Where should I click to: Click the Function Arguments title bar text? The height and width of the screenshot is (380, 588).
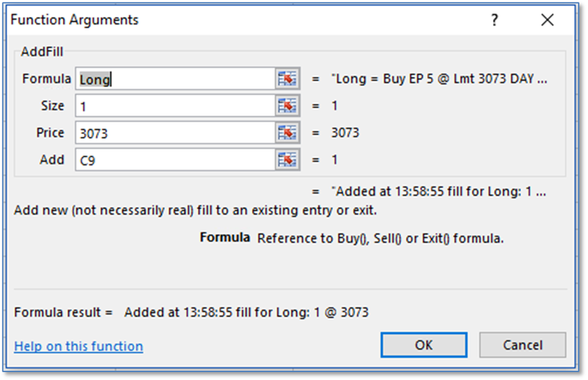coord(74,20)
